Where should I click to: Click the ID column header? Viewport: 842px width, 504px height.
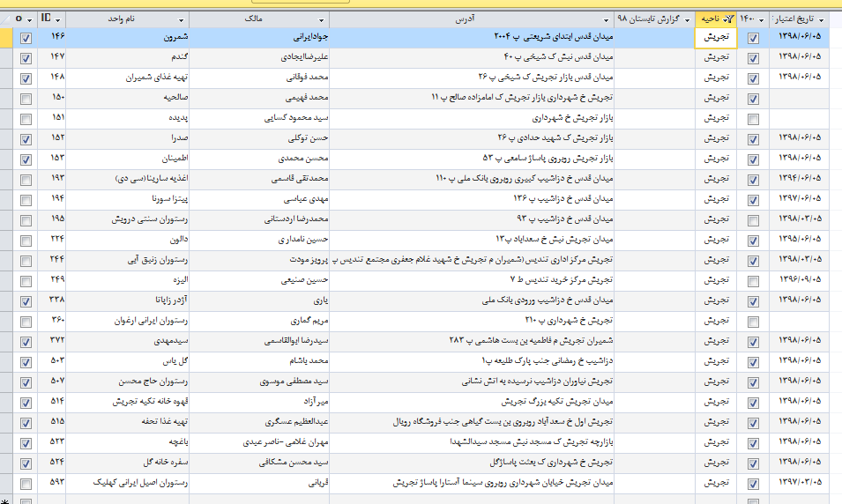tap(51, 19)
